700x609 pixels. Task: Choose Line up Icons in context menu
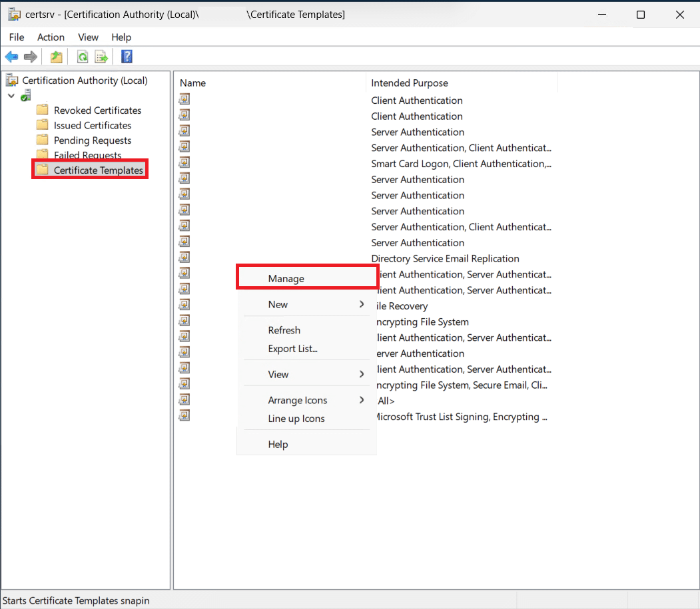click(x=296, y=419)
